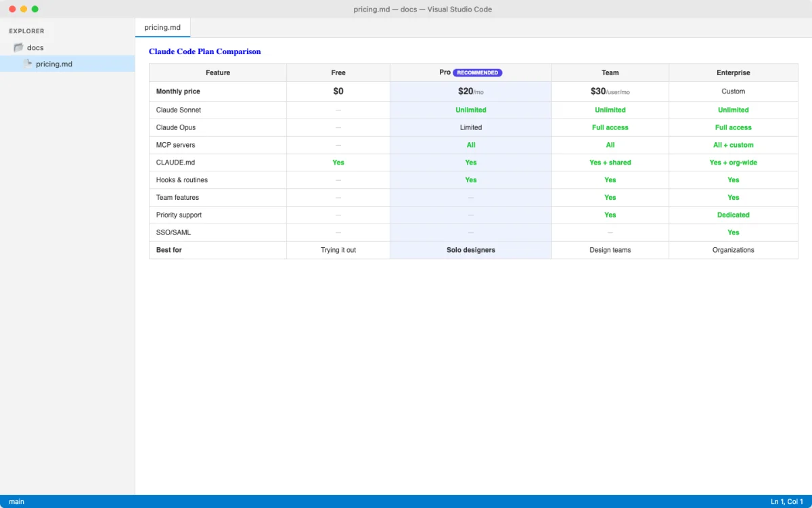This screenshot has height=508, width=812.
Task: Switch to the pricing.md editor tab
Action: point(162,28)
